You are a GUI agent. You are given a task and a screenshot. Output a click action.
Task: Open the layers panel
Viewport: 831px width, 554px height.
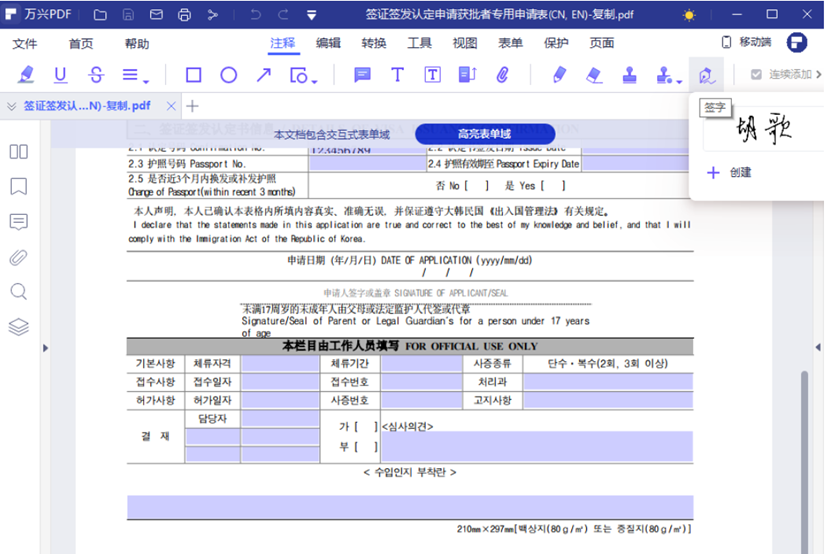tap(19, 327)
